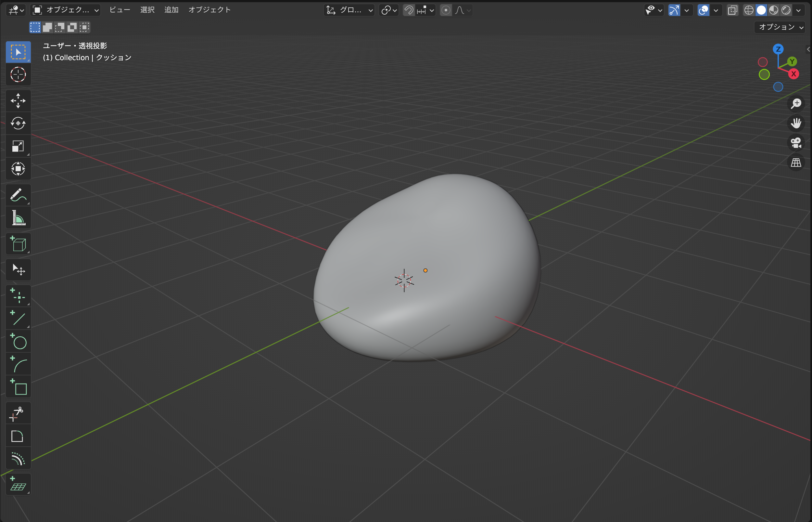This screenshot has height=522, width=812.
Task: Expand the sidebar with small arrow
Action: point(809,49)
